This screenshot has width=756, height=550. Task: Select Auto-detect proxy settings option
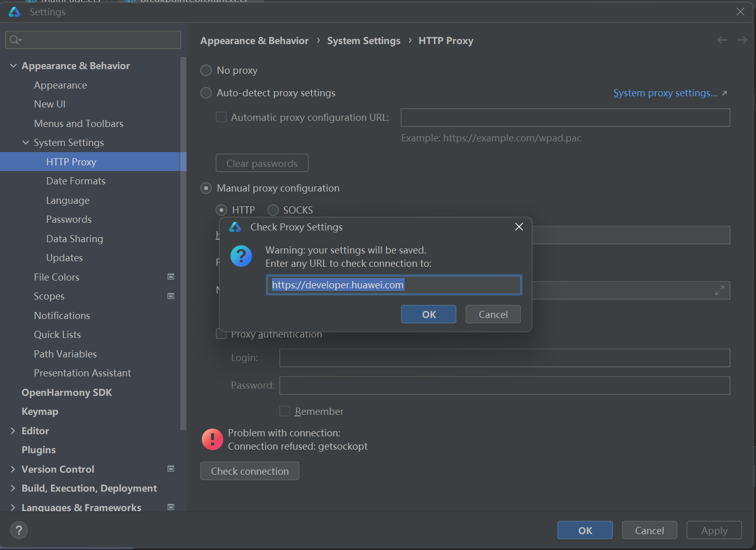[206, 93]
